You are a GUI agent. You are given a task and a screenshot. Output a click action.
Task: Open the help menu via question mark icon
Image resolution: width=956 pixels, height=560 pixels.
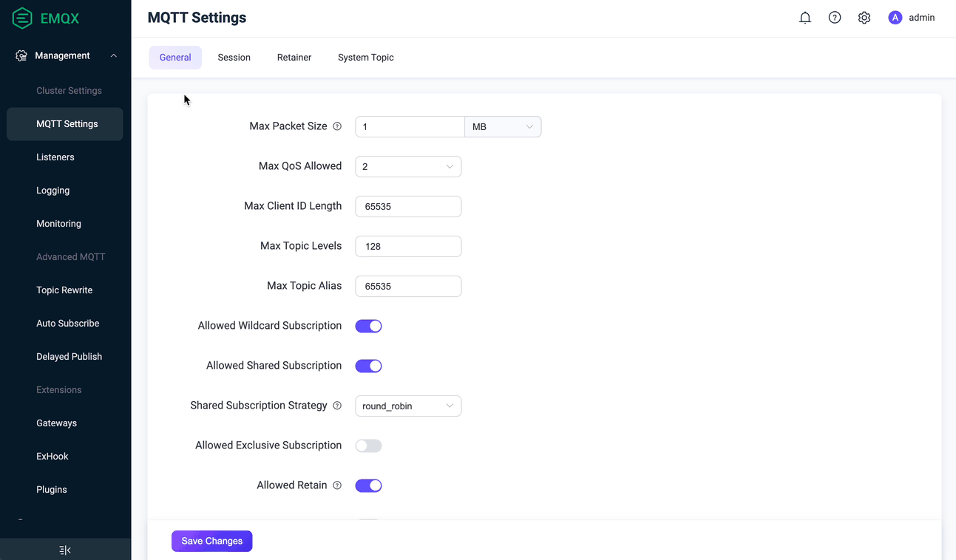point(835,17)
